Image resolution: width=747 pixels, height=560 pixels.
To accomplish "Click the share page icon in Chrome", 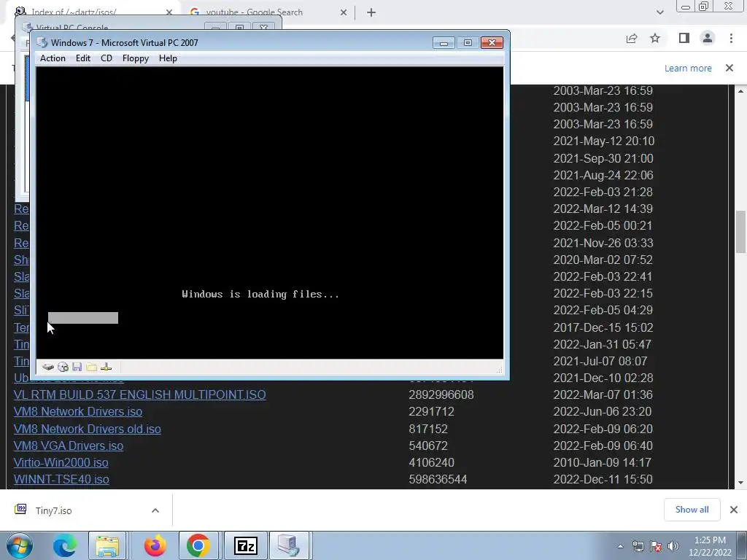I will pyautogui.click(x=632, y=38).
